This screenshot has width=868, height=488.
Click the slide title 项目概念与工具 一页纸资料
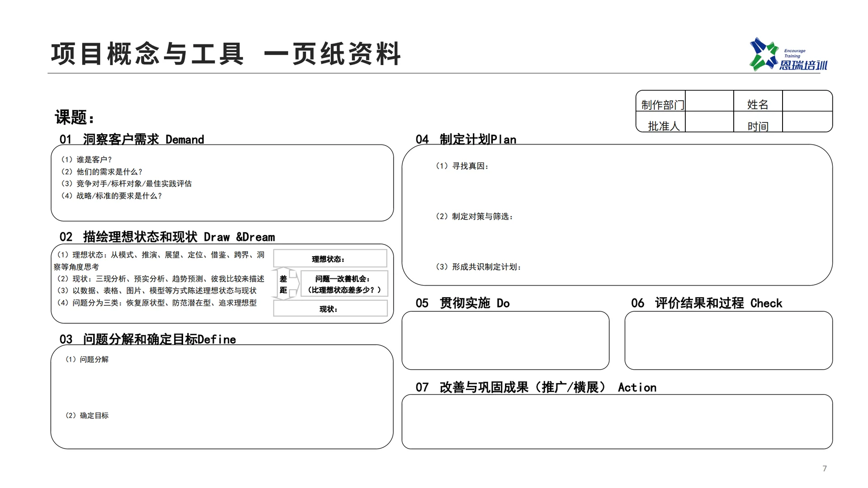(226, 54)
